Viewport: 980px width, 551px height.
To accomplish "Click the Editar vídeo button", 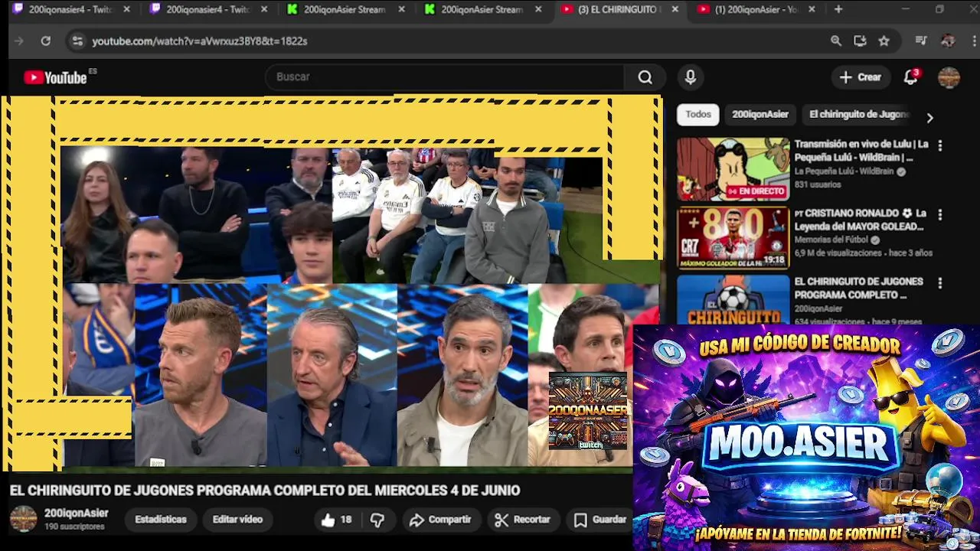I will point(237,520).
